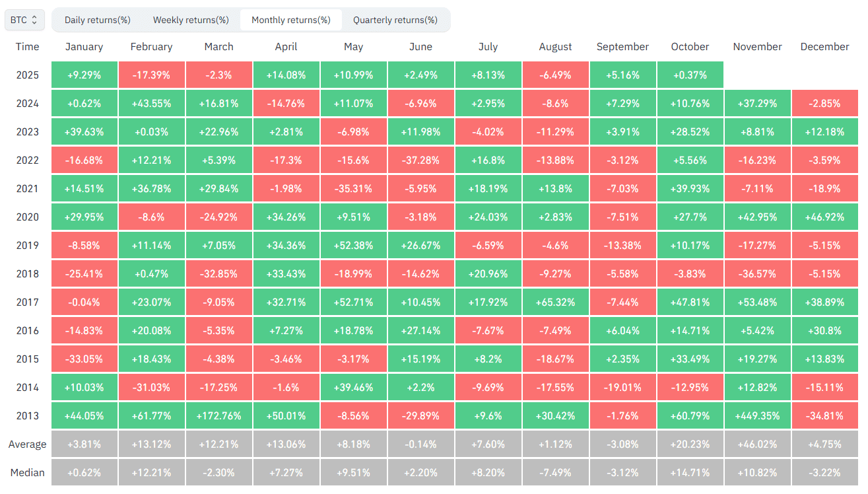The width and height of the screenshot is (868, 494).
Task: Click December 2020 cell showing +46.92%
Action: (x=824, y=217)
